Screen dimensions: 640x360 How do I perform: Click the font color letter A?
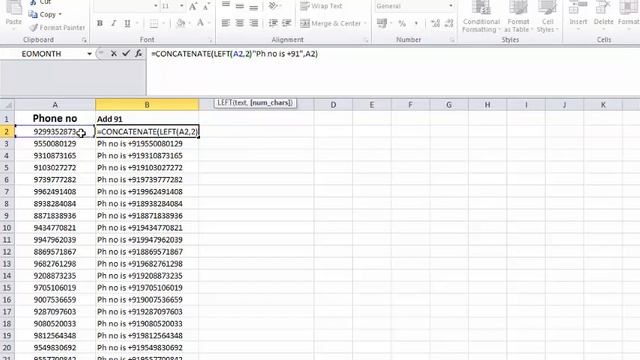click(x=200, y=24)
